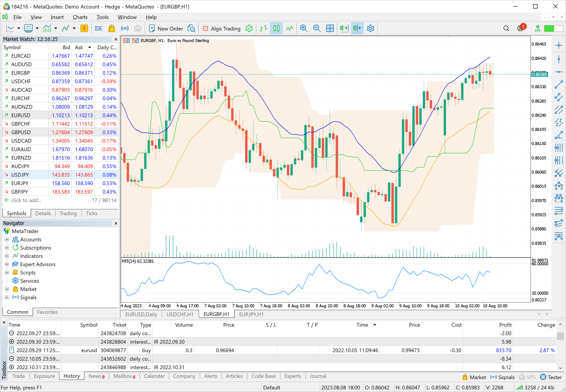The width and height of the screenshot is (566, 392).
Task: Select the trendline drawing tool
Action: coord(559,84)
